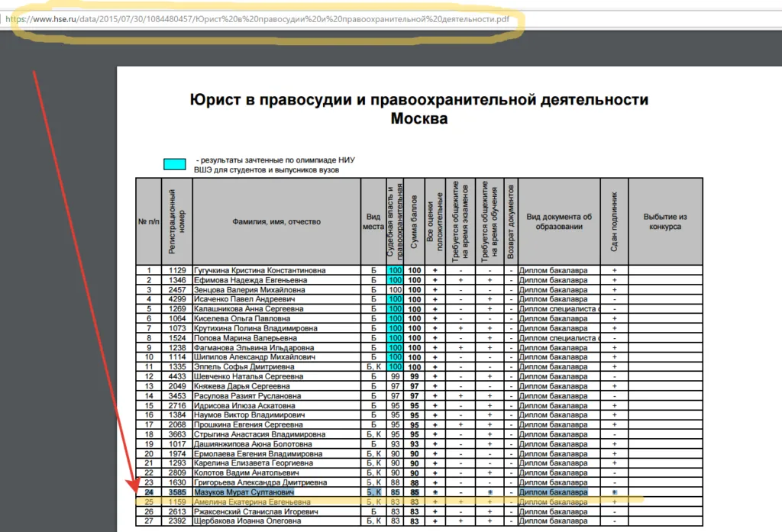Click the name 'Ефимова Надежда Евгеньевна'

click(250, 280)
